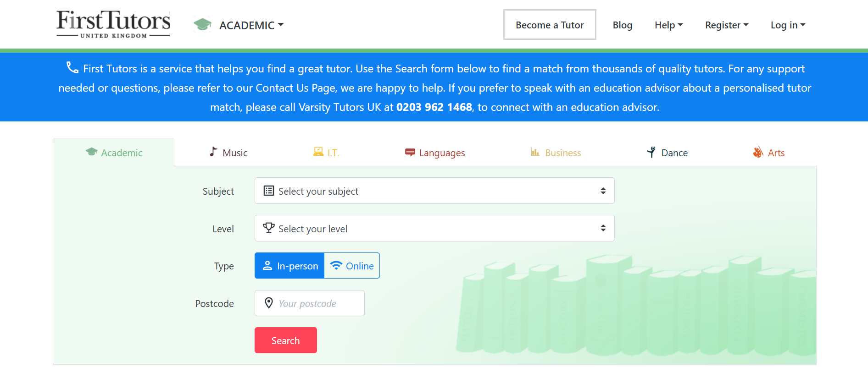This screenshot has height=367, width=868.
Task: Click the First Tutors logo
Action: (113, 24)
